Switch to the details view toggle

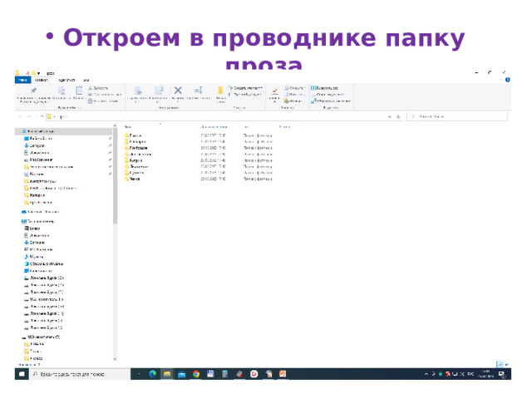tap(500, 364)
